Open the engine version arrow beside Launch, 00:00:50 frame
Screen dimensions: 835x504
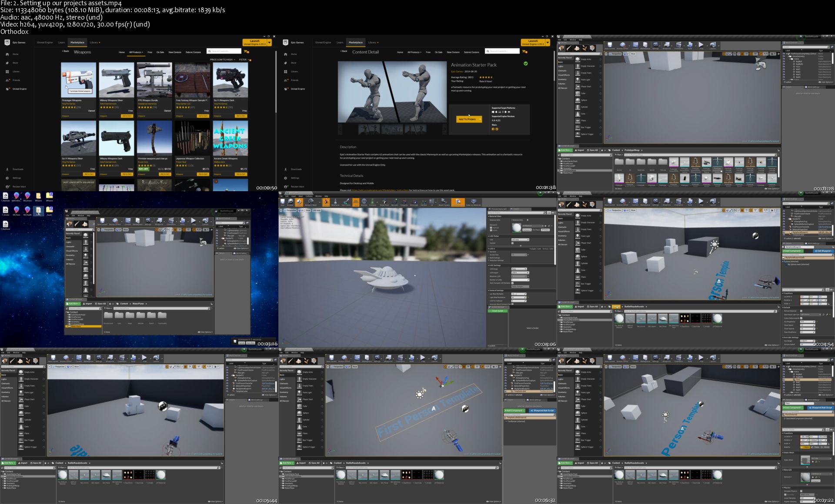(269, 43)
